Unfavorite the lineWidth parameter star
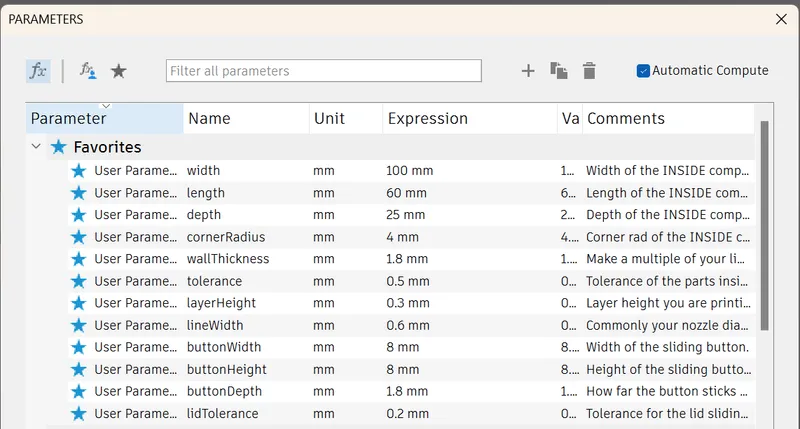 point(79,325)
